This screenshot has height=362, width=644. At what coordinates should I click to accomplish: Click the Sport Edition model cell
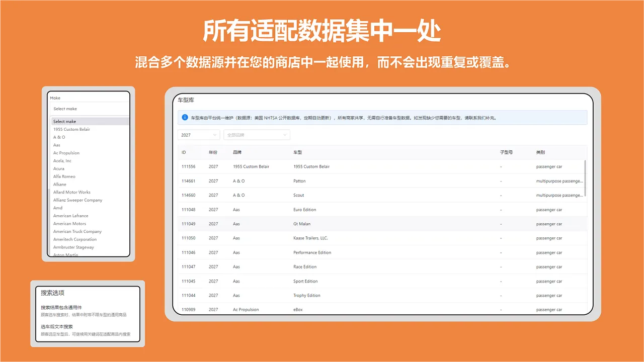click(306, 281)
